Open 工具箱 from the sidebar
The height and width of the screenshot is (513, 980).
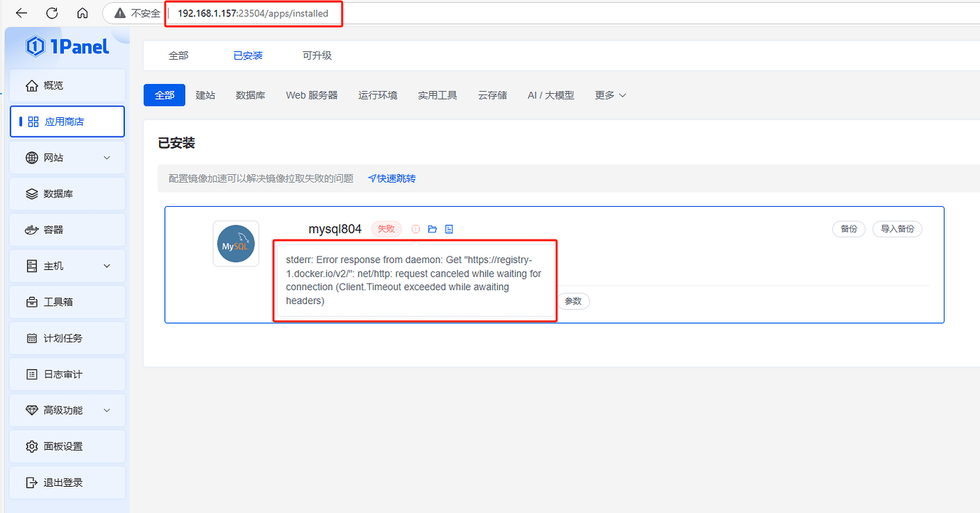[55, 301]
